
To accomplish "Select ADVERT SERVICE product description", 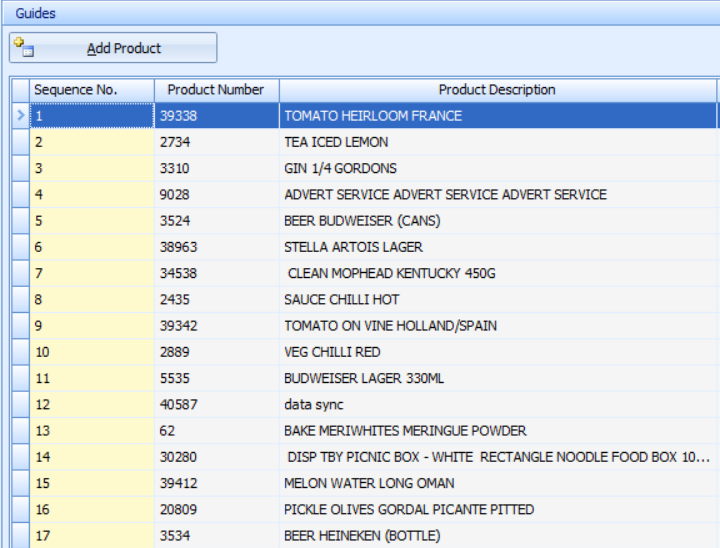I will pos(445,194).
